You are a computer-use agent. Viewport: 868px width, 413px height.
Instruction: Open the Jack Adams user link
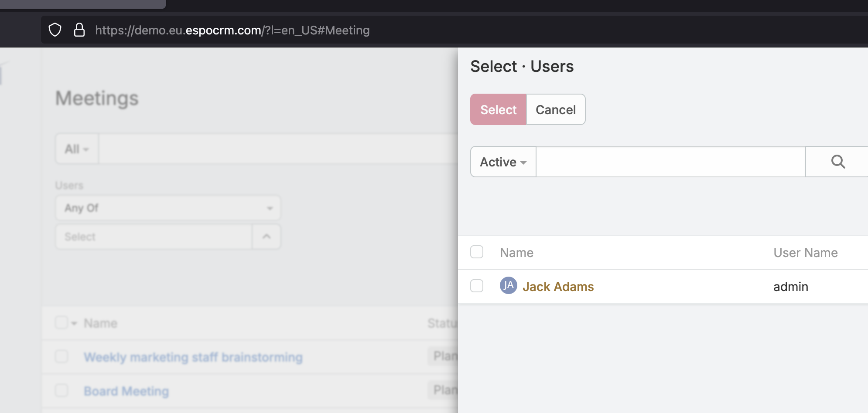pyautogui.click(x=558, y=287)
